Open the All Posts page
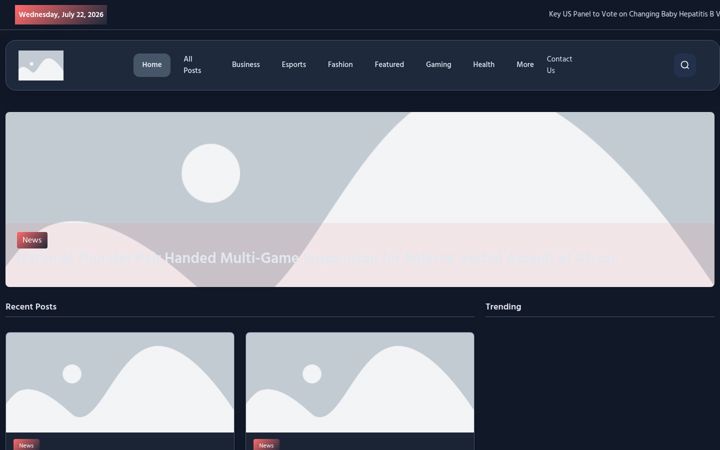The width and height of the screenshot is (720, 450). [192, 65]
